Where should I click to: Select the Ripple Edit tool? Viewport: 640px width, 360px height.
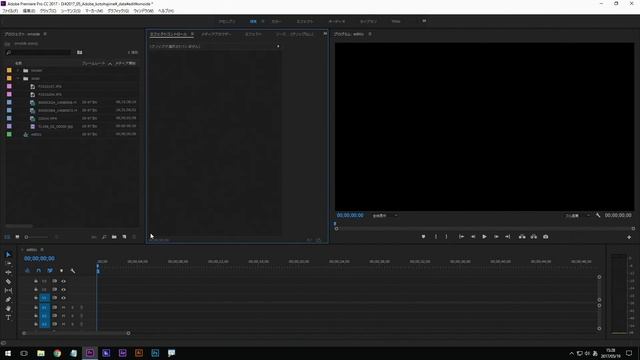[x=8, y=272]
